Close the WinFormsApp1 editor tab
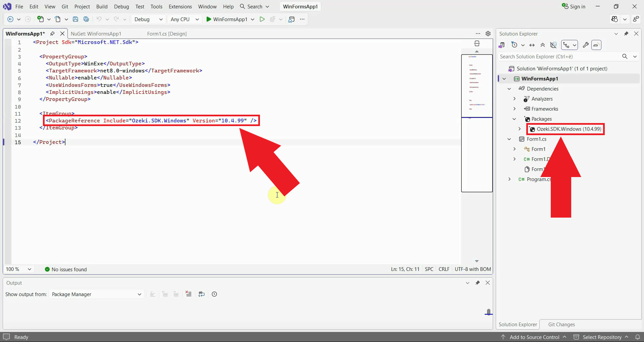Screen dimensions: 644x342 click(62, 34)
